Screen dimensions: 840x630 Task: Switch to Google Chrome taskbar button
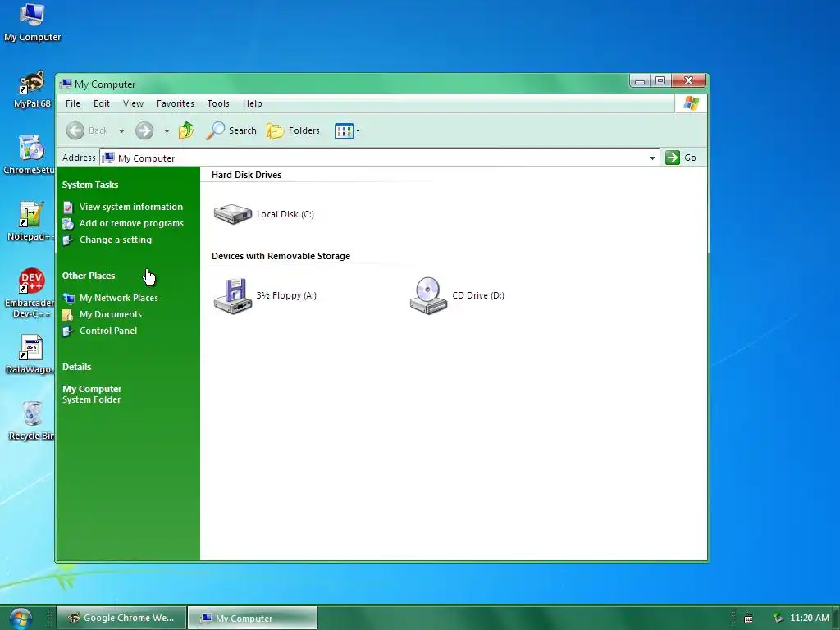click(121, 619)
